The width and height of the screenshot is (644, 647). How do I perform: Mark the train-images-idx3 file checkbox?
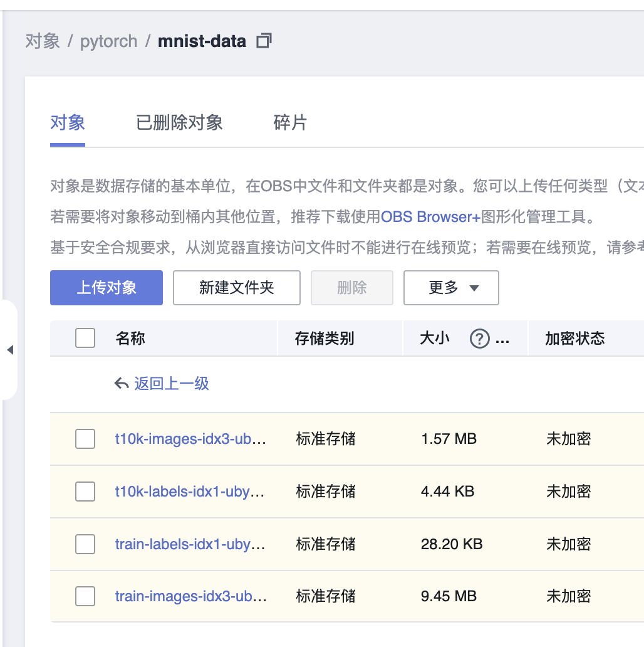click(x=85, y=596)
